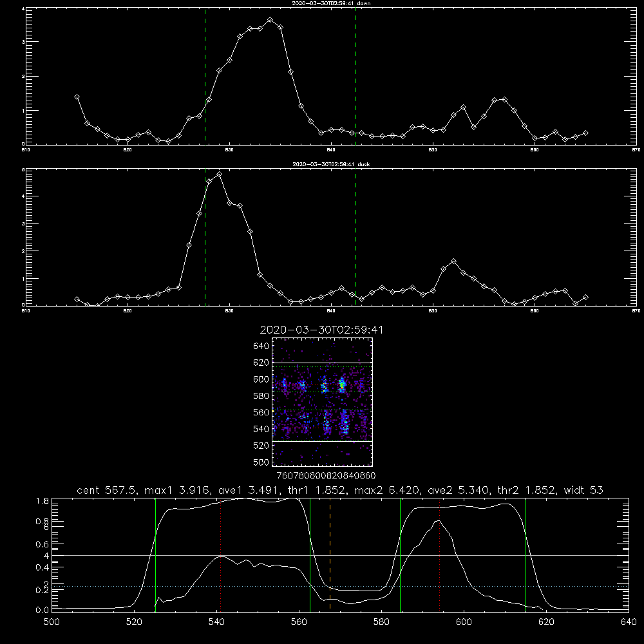Click the red dotted line near 594
This screenshot has height=644, width=644.
pyautogui.click(x=439, y=554)
